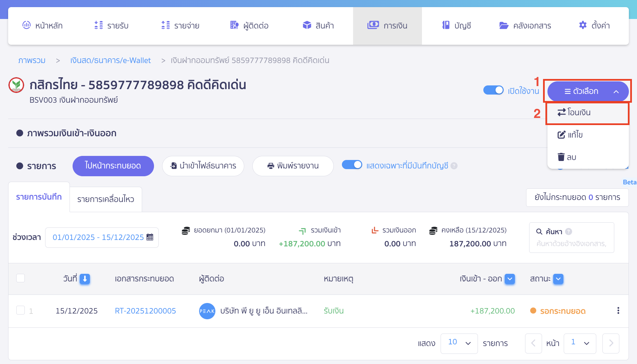Disable the เปิดใช้งาน account toggle

(493, 90)
